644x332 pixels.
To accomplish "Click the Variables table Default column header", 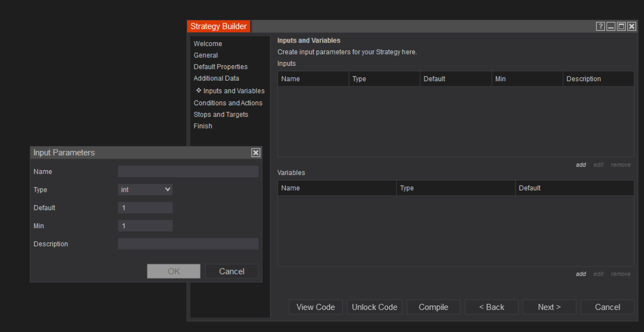I will 575,188.
